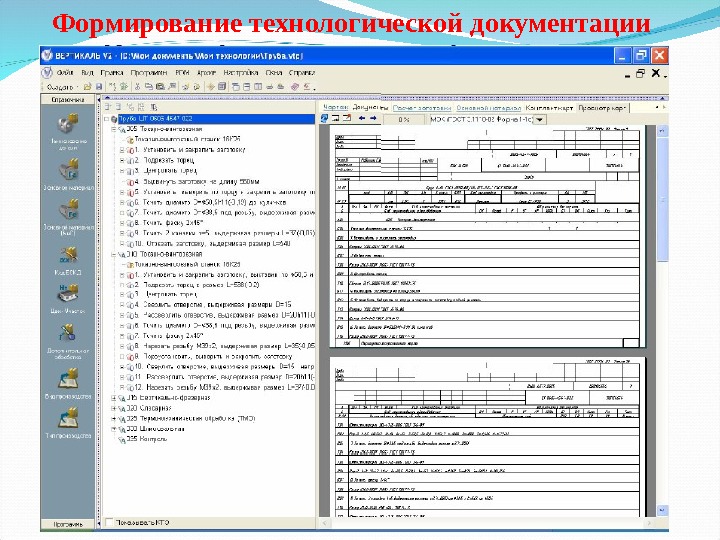Open the Справка menu
This screenshot has height=540, width=720.
click(x=302, y=73)
